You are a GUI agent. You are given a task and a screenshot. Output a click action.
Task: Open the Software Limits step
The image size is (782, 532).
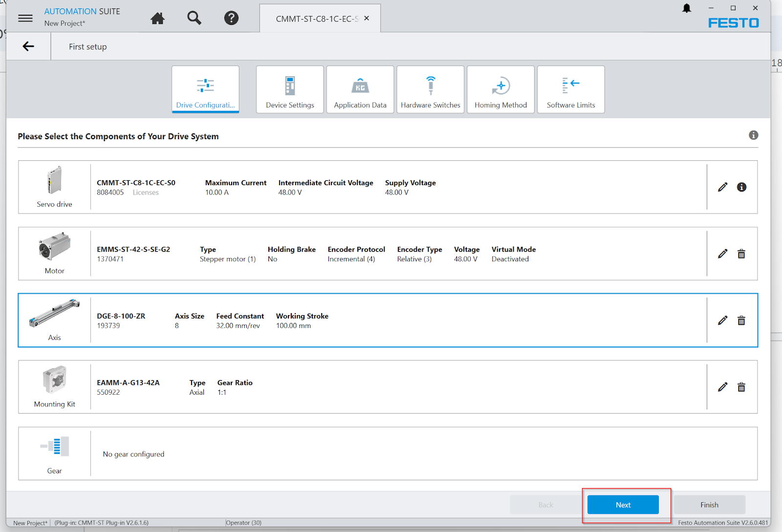571,89
